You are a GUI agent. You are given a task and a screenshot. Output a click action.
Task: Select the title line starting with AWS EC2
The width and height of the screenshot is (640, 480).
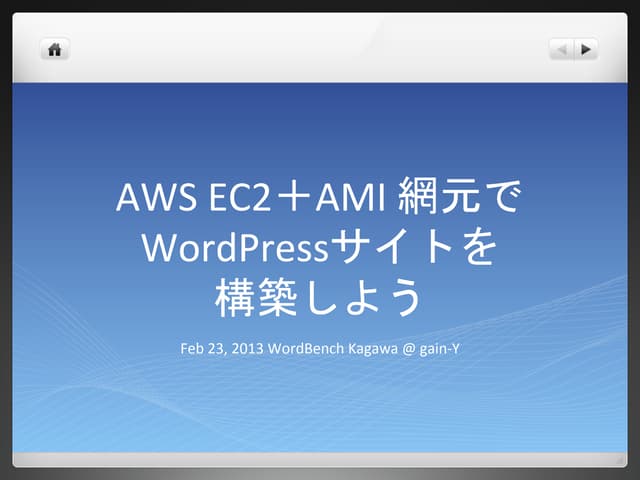click(319, 199)
